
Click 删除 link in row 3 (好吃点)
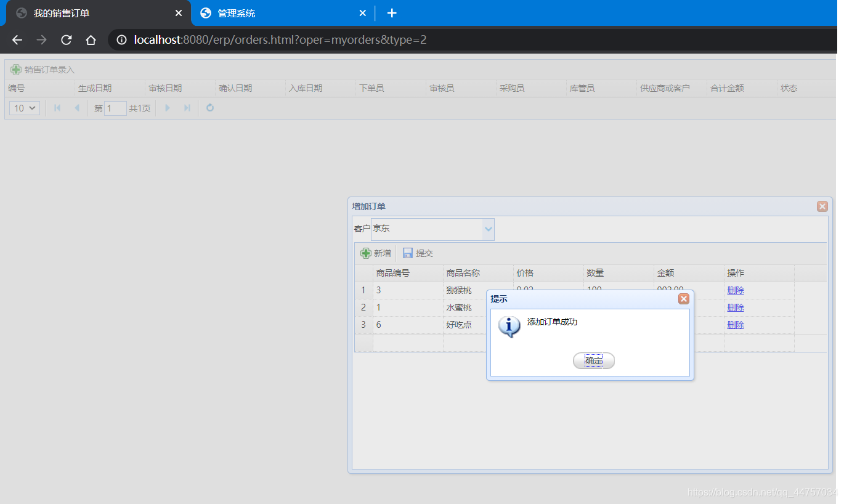click(736, 325)
